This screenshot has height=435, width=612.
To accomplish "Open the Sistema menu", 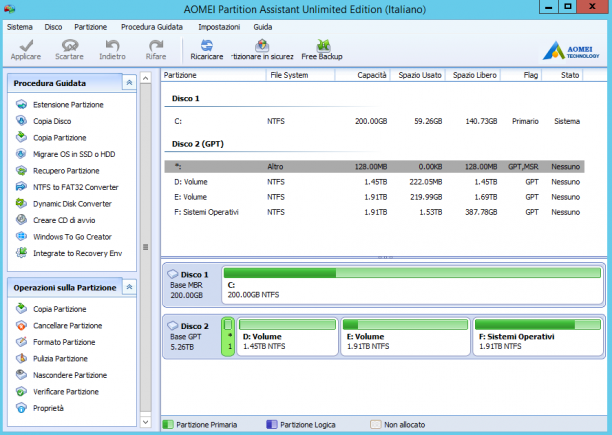I will (x=20, y=27).
